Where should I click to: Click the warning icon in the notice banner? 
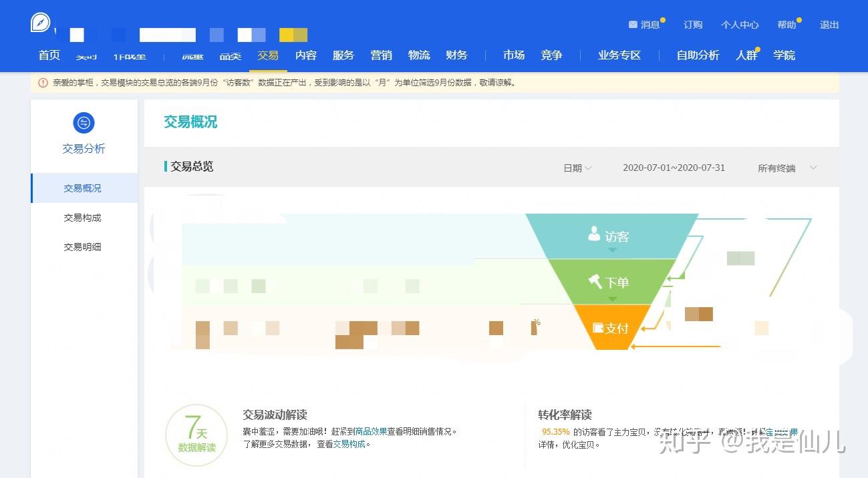43,83
